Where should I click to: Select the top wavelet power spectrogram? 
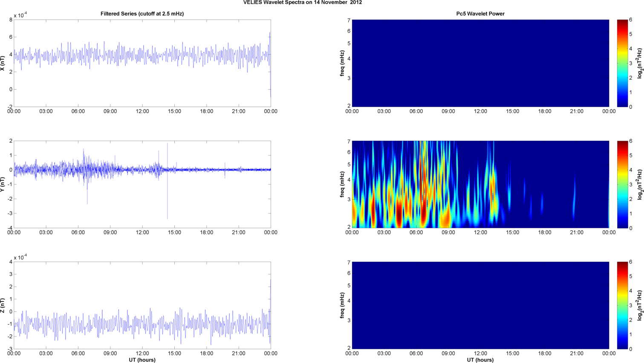click(x=480, y=63)
